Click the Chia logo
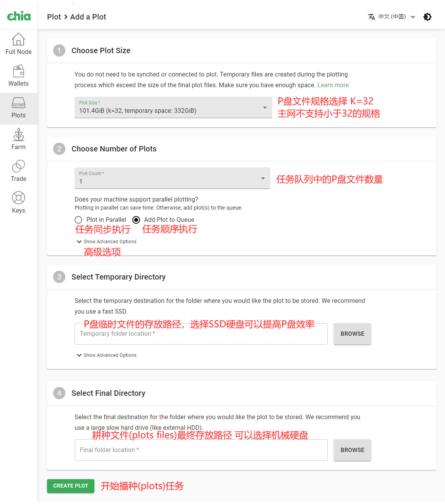 19,16
